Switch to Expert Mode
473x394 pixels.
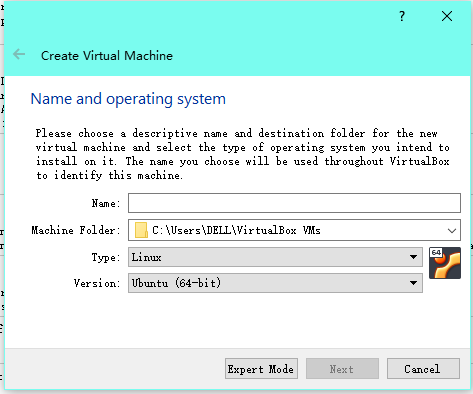(261, 369)
